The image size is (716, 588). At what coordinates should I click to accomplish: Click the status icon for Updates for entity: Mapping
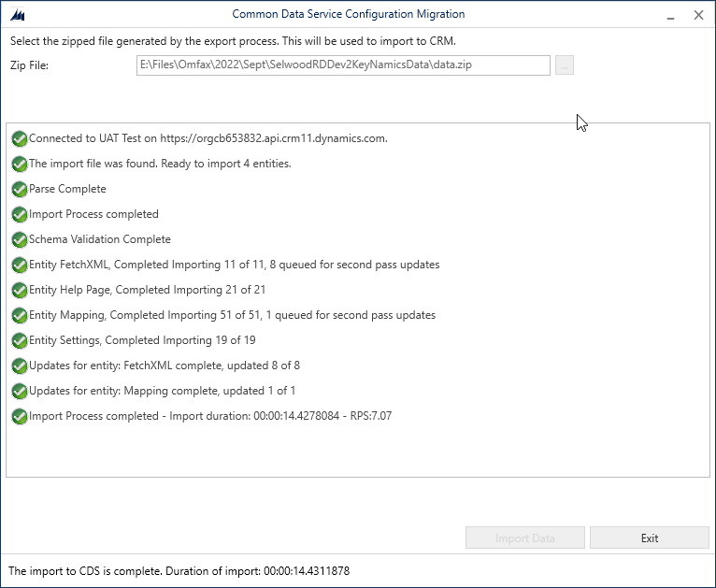20,392
